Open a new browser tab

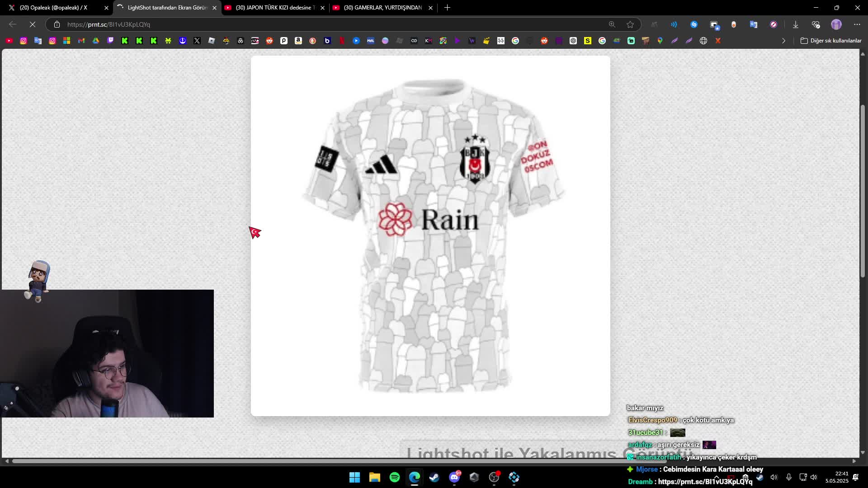447,8
